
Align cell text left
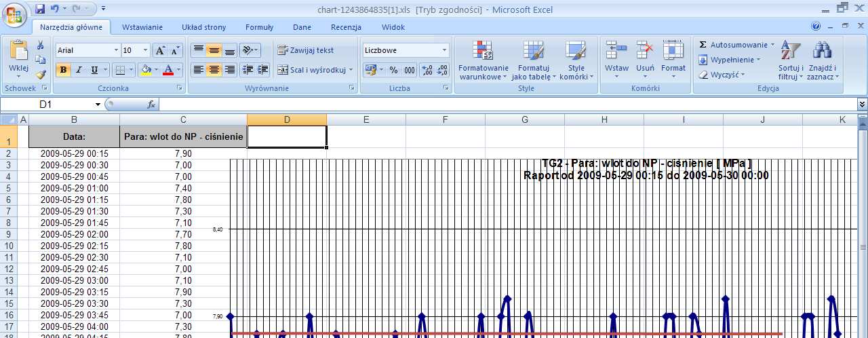(x=198, y=70)
